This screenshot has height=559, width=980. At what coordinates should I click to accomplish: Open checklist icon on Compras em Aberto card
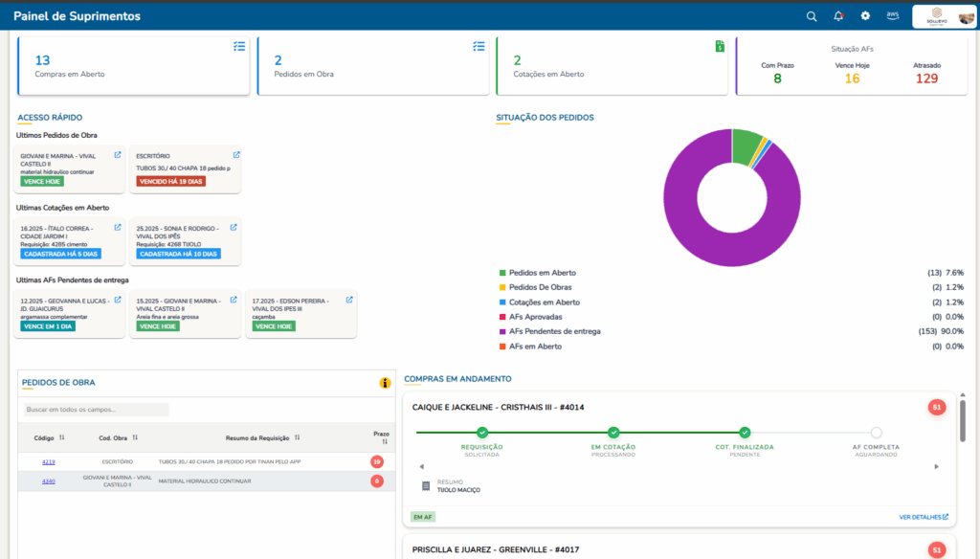point(239,46)
